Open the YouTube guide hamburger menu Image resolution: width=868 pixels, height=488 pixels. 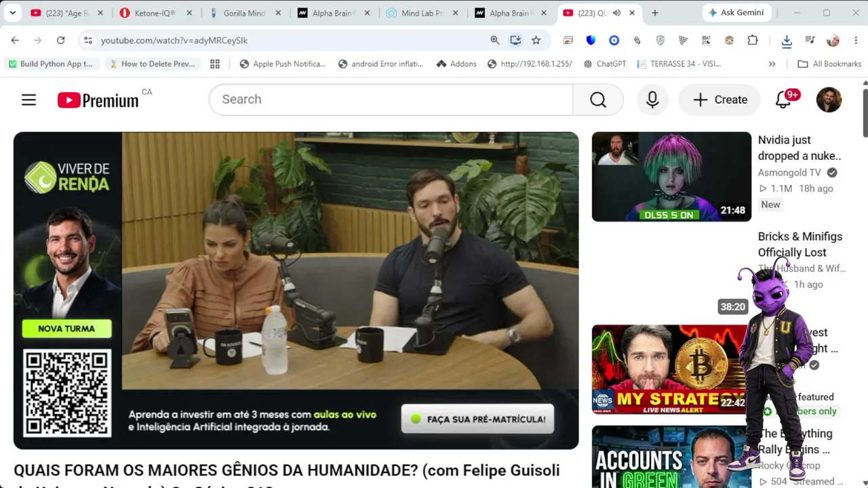pos(28,100)
